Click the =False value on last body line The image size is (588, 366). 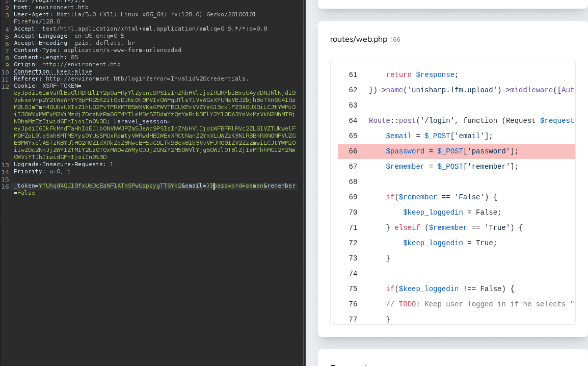[24, 192]
